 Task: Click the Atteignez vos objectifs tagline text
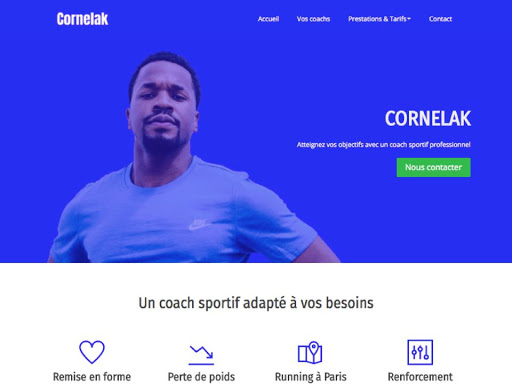(384, 145)
